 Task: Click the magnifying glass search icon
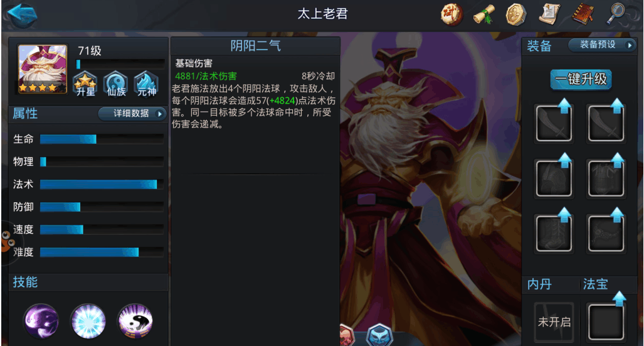(x=616, y=14)
